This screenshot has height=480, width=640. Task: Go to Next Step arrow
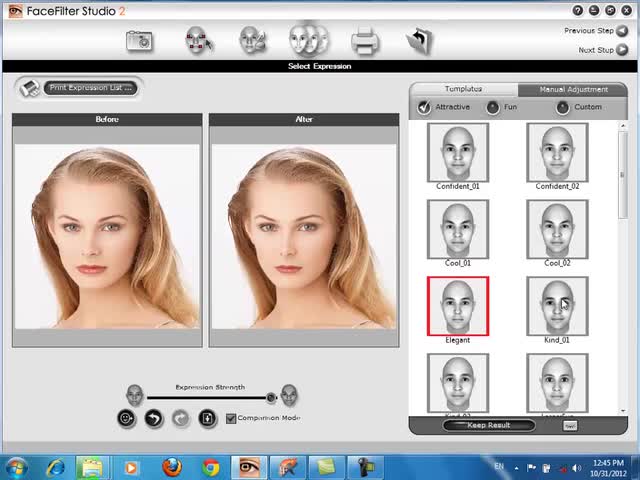point(622,50)
